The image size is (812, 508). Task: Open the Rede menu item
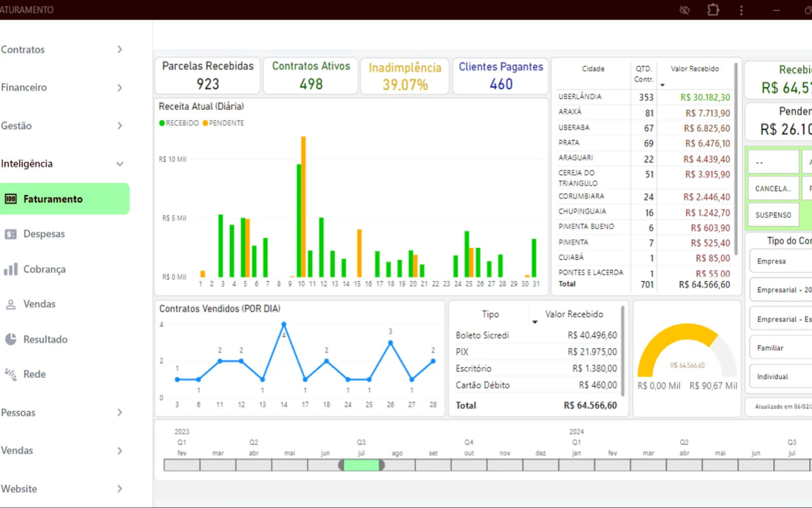point(35,374)
